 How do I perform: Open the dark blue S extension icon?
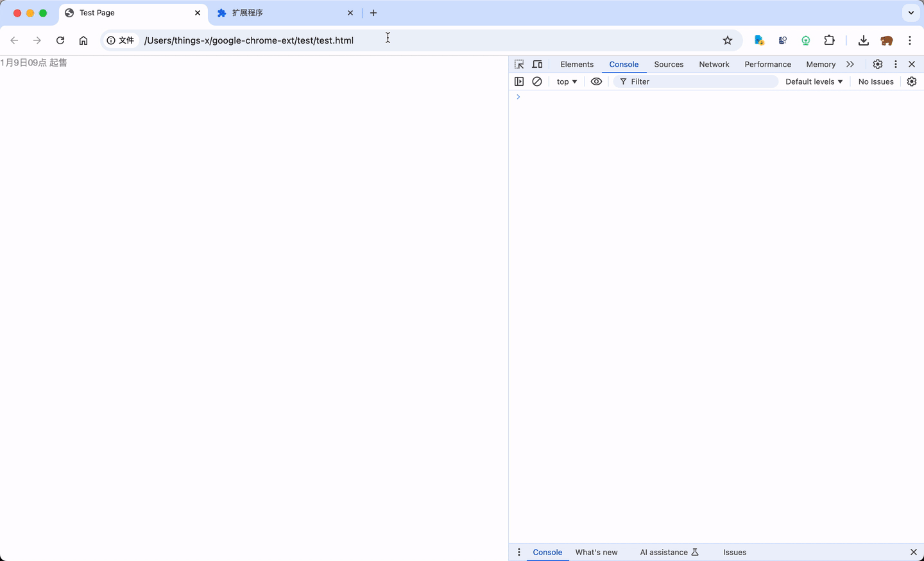click(783, 40)
